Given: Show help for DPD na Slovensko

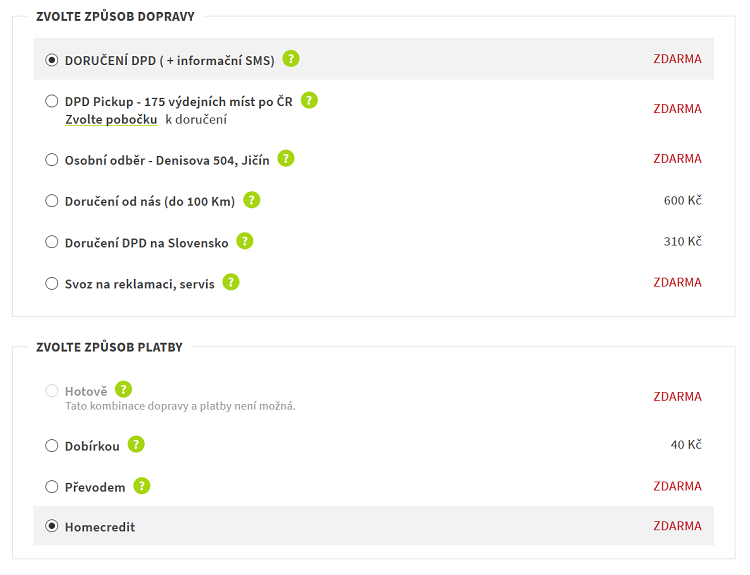Looking at the screenshot, I should (x=245, y=241).
